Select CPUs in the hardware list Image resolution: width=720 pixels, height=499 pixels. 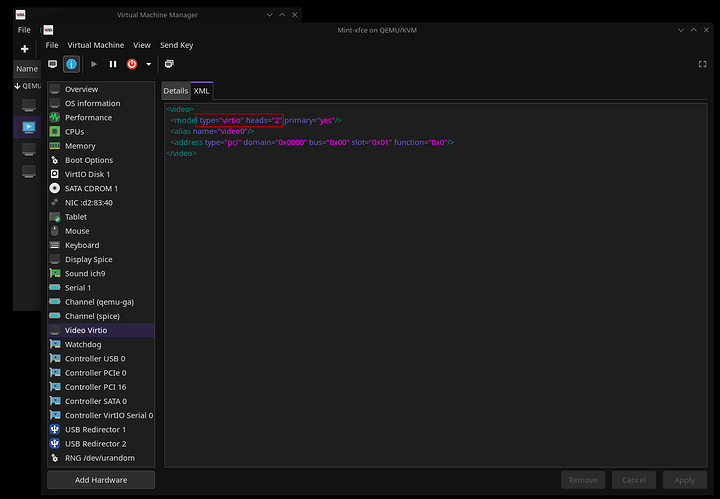[75, 131]
